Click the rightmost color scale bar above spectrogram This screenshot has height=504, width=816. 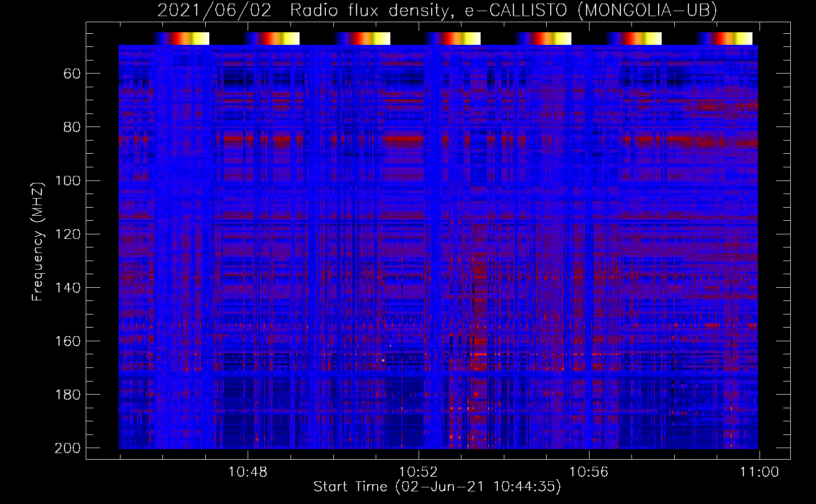pyautogui.click(x=725, y=38)
